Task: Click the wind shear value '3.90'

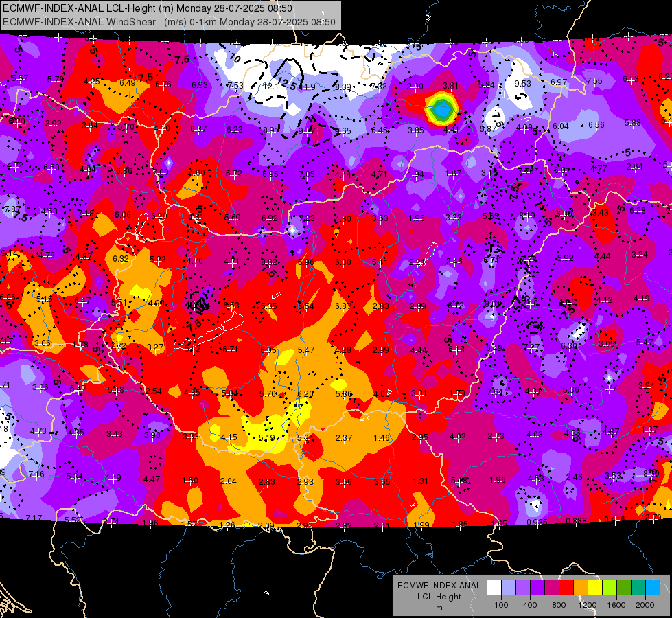Action: [x=152, y=435]
